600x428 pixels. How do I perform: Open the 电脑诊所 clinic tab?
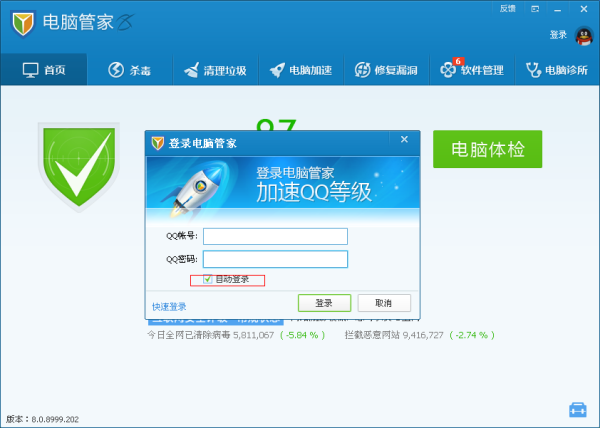(557, 70)
